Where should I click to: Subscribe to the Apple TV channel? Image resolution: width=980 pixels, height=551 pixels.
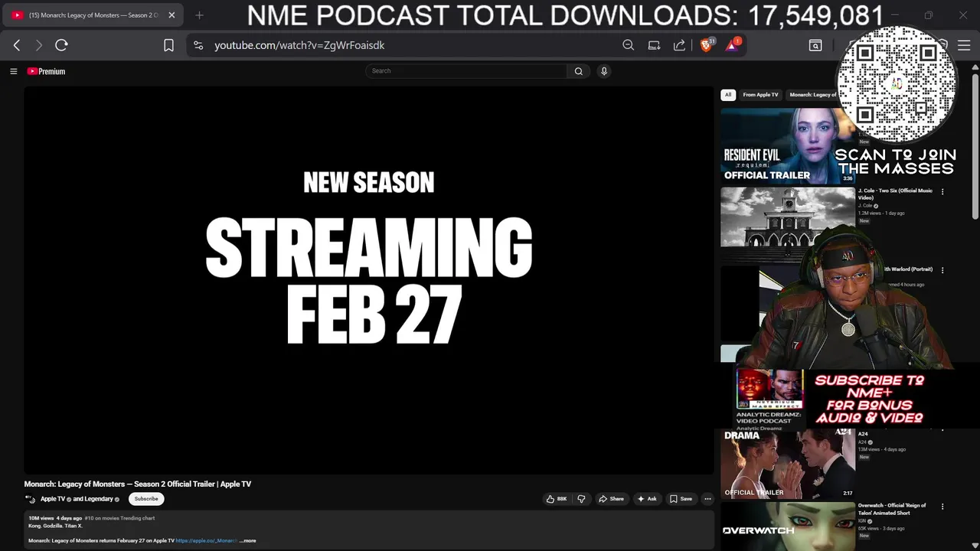pos(146,499)
